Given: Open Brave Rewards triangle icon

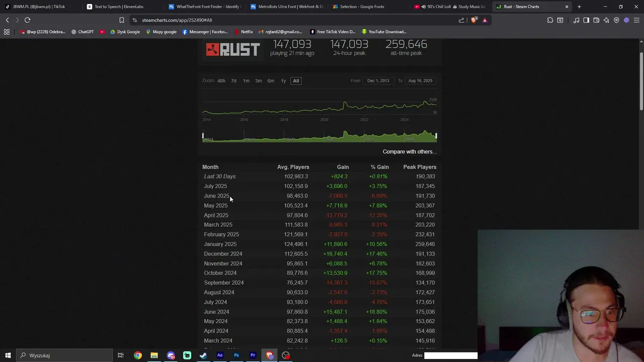Looking at the screenshot, I should point(485,20).
